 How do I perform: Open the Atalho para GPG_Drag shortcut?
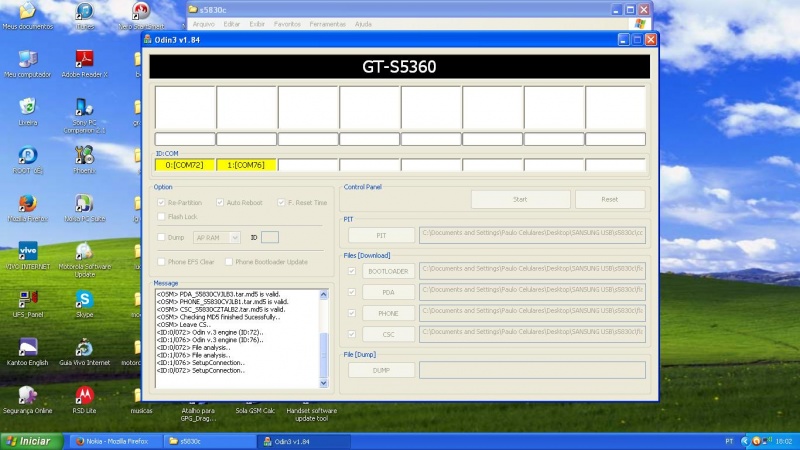click(x=198, y=414)
